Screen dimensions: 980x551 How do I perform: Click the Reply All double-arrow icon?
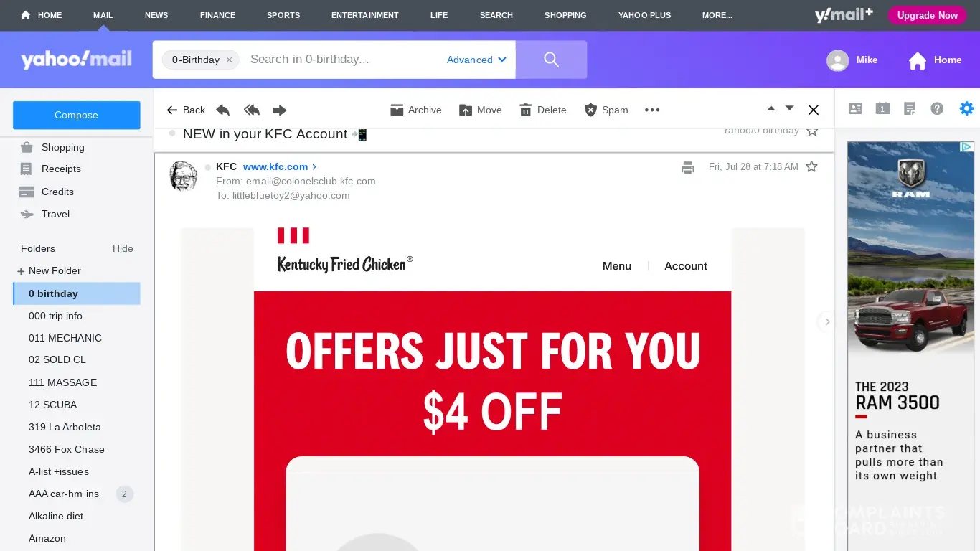(x=251, y=110)
